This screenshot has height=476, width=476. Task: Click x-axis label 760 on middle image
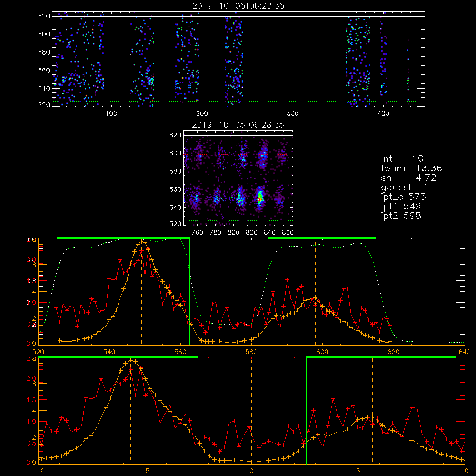pos(198,233)
